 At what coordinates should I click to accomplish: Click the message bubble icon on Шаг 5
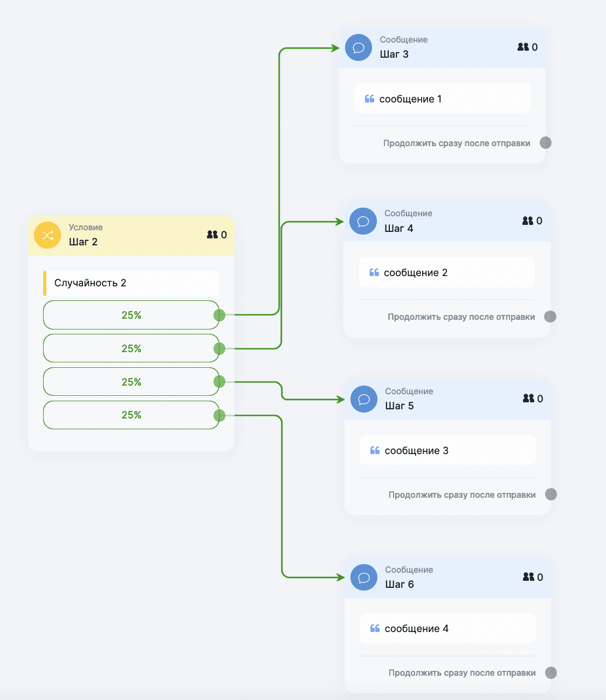[364, 399]
